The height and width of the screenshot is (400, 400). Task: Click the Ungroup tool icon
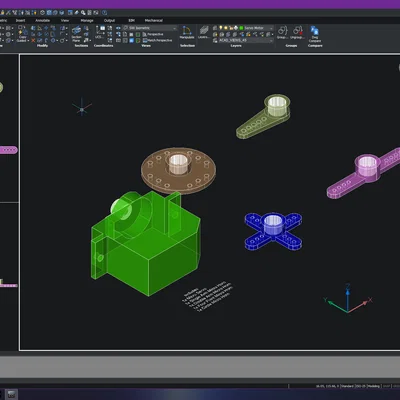coord(297,32)
